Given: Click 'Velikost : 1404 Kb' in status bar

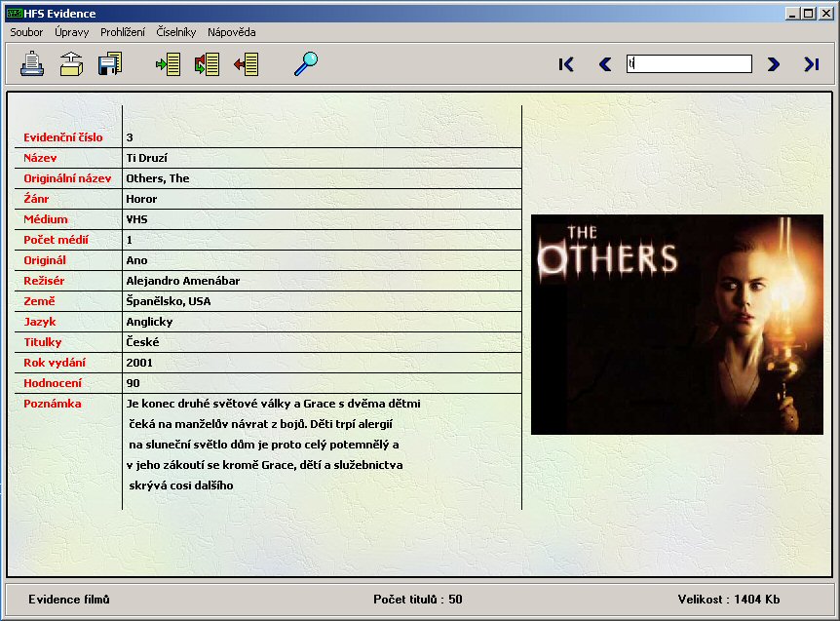Looking at the screenshot, I should [729, 599].
